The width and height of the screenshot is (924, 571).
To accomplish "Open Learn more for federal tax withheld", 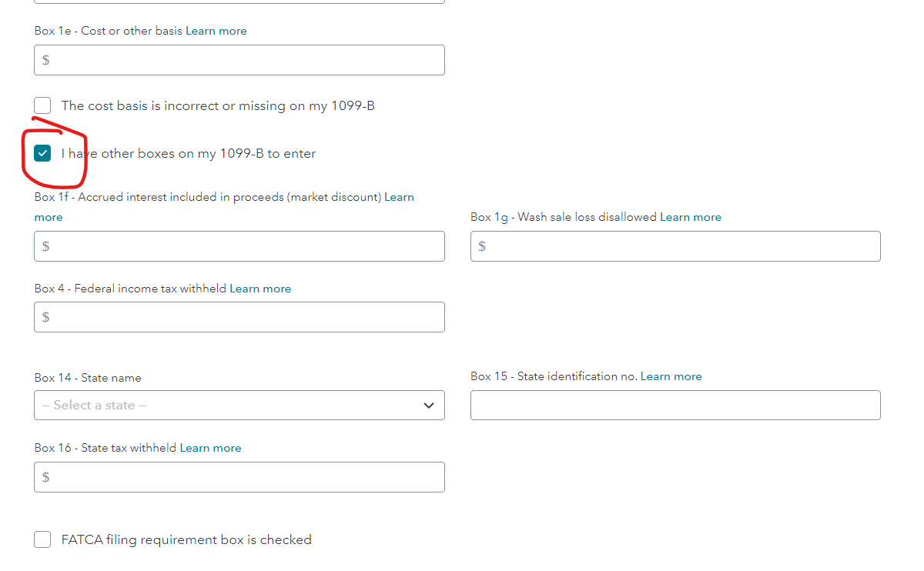I will tap(260, 289).
